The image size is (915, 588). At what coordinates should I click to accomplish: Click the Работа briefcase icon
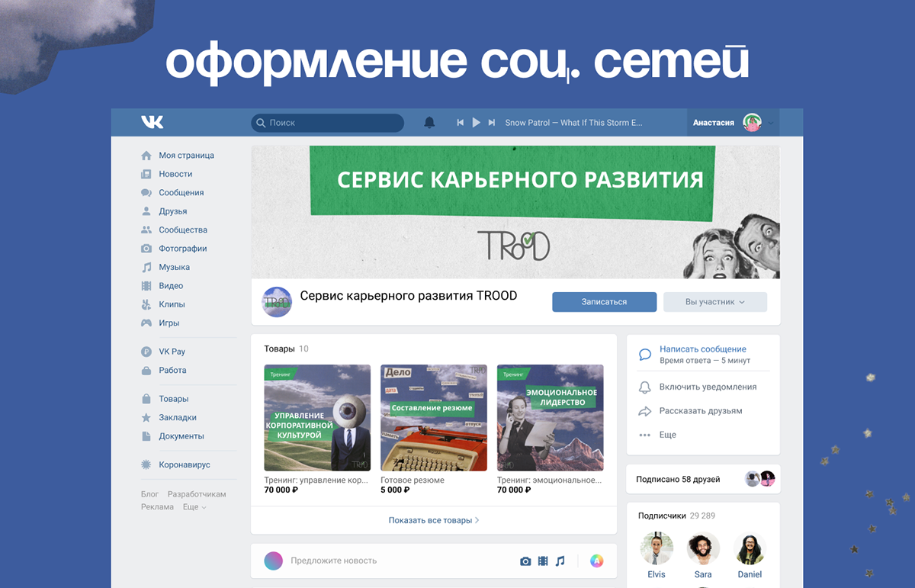(x=146, y=370)
